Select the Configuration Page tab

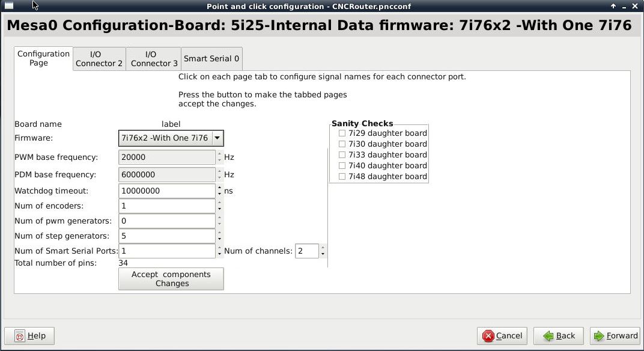(43, 58)
